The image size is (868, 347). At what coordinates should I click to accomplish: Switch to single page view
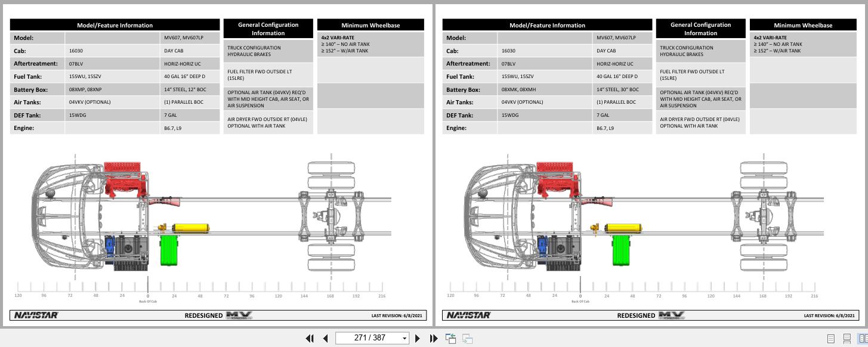tap(830, 339)
